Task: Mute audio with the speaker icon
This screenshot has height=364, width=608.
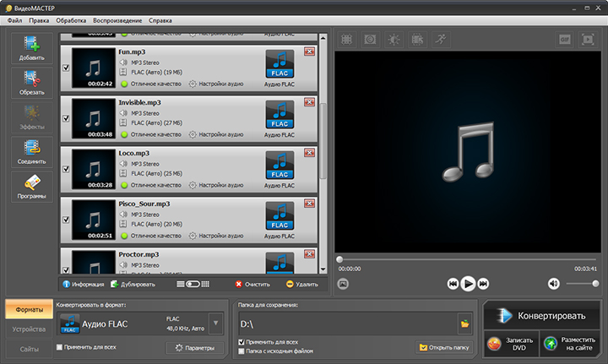Action: [x=553, y=284]
